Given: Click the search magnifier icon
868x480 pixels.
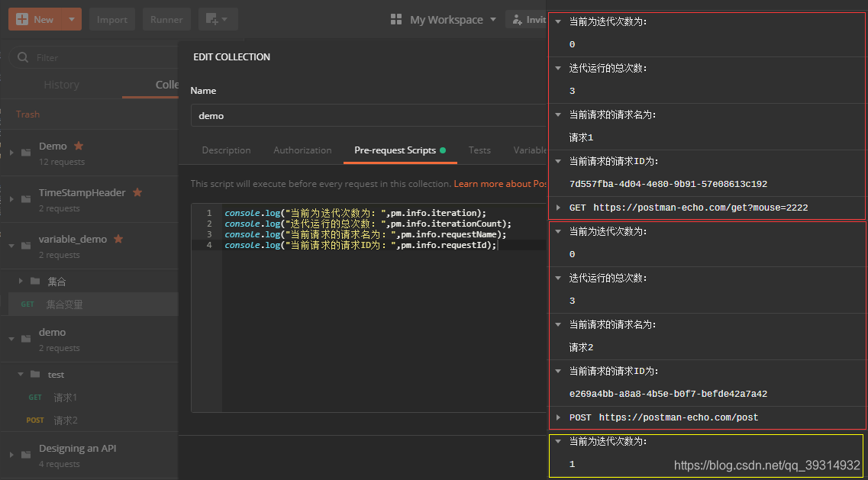Looking at the screenshot, I should point(23,57).
